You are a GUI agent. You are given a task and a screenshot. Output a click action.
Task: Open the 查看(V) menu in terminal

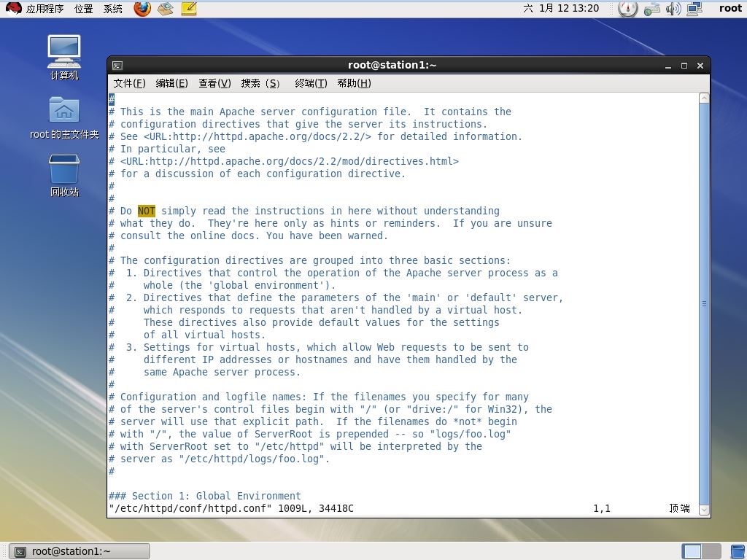[x=214, y=83]
